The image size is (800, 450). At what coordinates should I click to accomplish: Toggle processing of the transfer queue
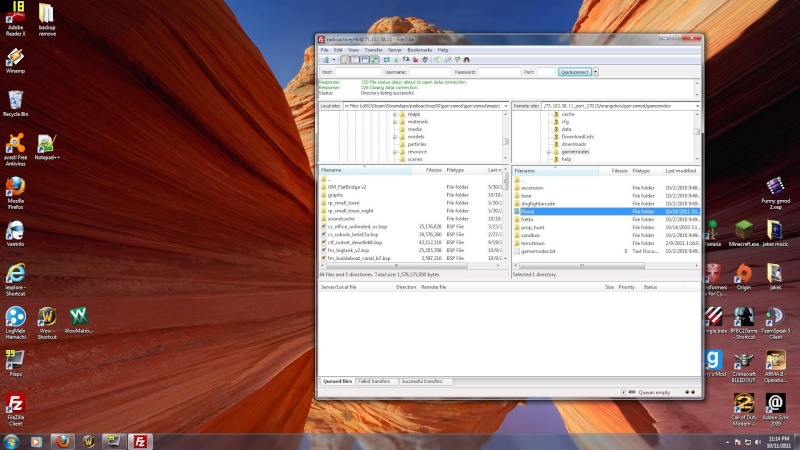(x=396, y=60)
